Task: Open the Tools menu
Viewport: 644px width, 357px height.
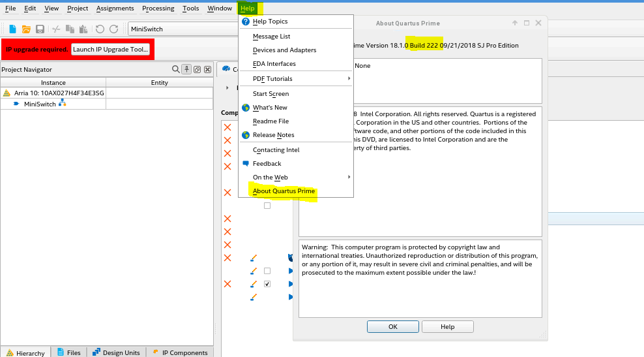Action: (190, 8)
